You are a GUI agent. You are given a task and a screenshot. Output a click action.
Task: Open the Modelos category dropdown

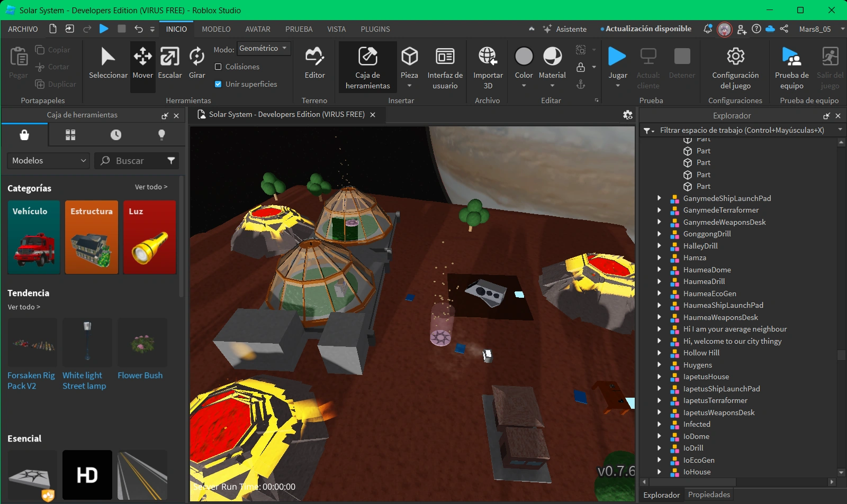(48, 160)
